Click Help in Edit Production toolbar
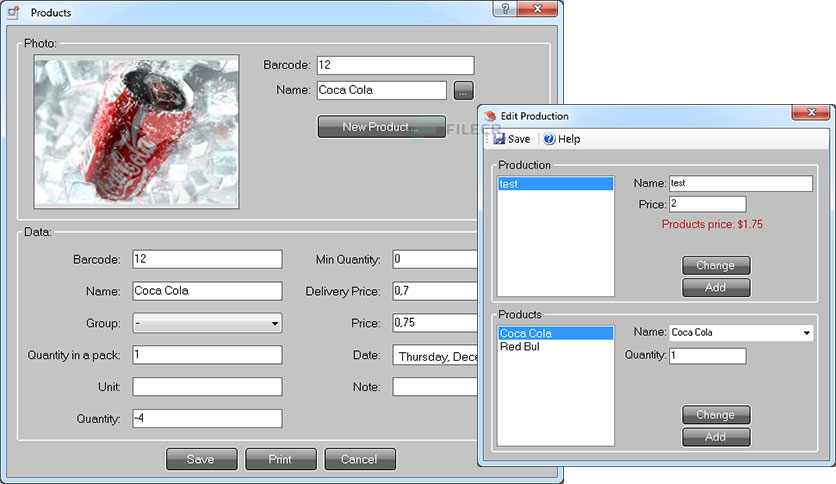 (562, 139)
